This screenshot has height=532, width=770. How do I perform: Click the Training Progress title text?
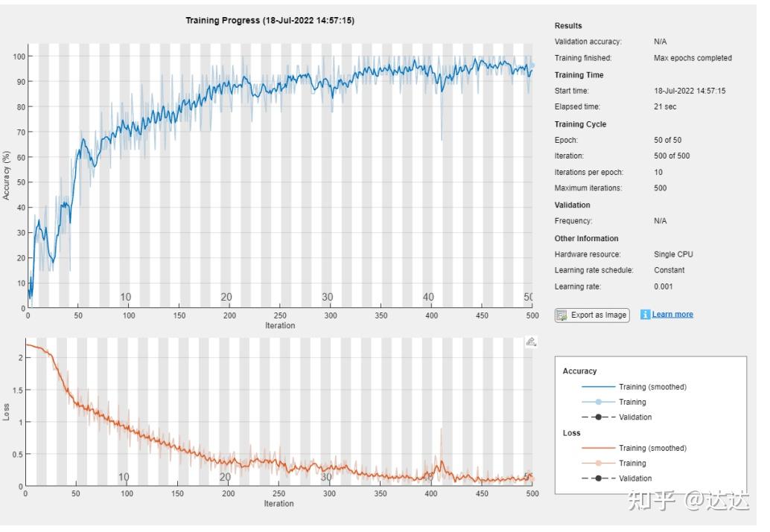tap(270, 21)
